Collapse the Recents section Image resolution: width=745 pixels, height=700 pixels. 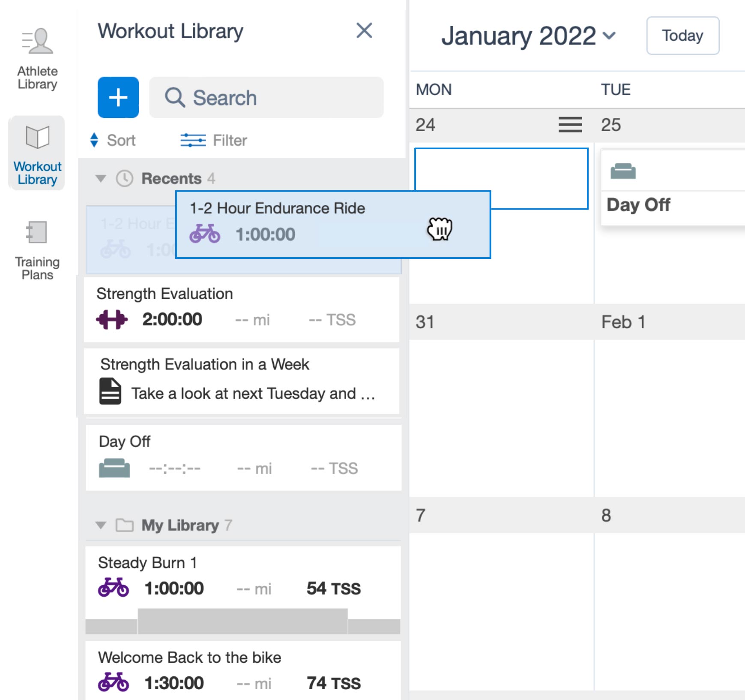[101, 178]
